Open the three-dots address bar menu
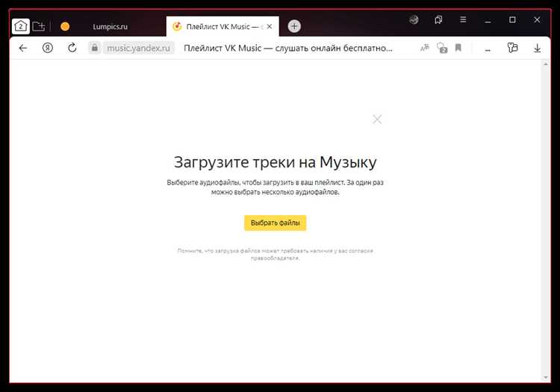 pos(488,49)
